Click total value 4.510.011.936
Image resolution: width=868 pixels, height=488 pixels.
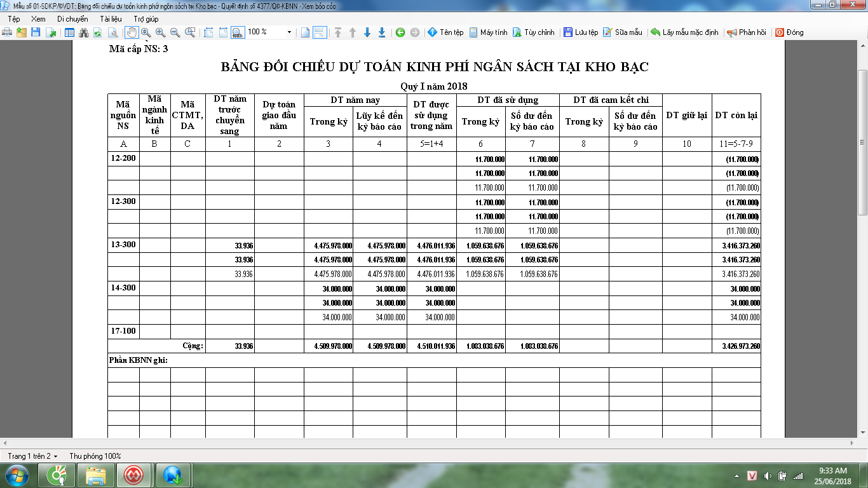point(436,346)
